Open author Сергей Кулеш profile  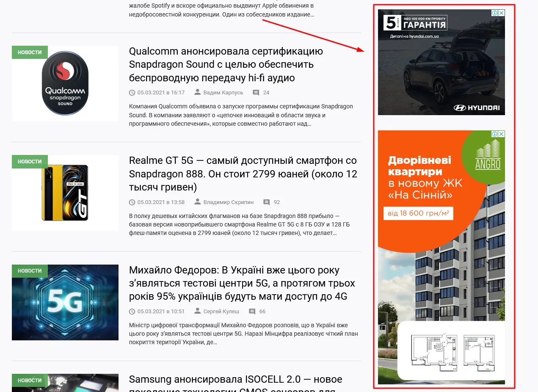pyautogui.click(x=221, y=312)
